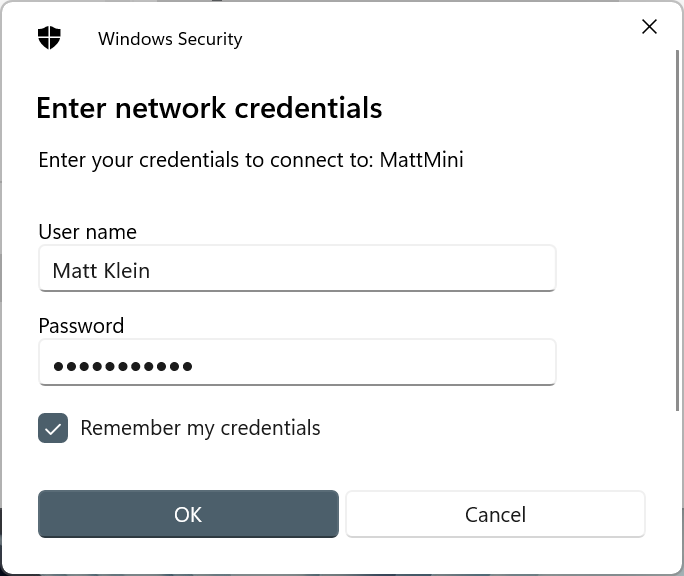Close the network credentials dialog
The width and height of the screenshot is (684, 576).
[x=649, y=27]
